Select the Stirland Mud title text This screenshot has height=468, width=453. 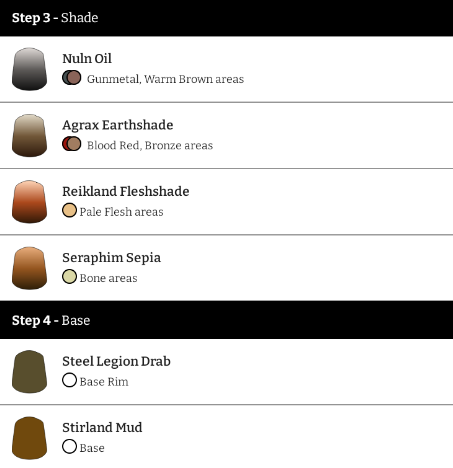pyautogui.click(x=102, y=427)
